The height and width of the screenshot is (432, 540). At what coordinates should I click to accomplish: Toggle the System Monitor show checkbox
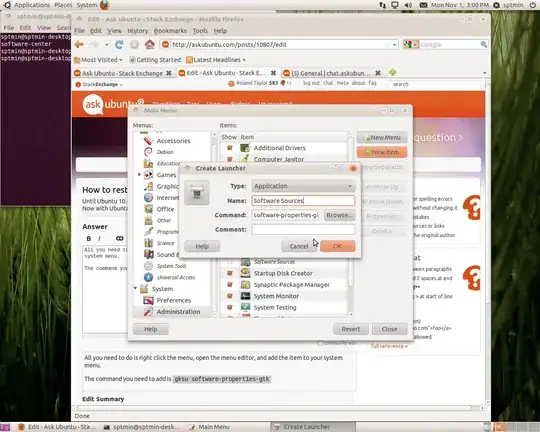tap(230, 296)
